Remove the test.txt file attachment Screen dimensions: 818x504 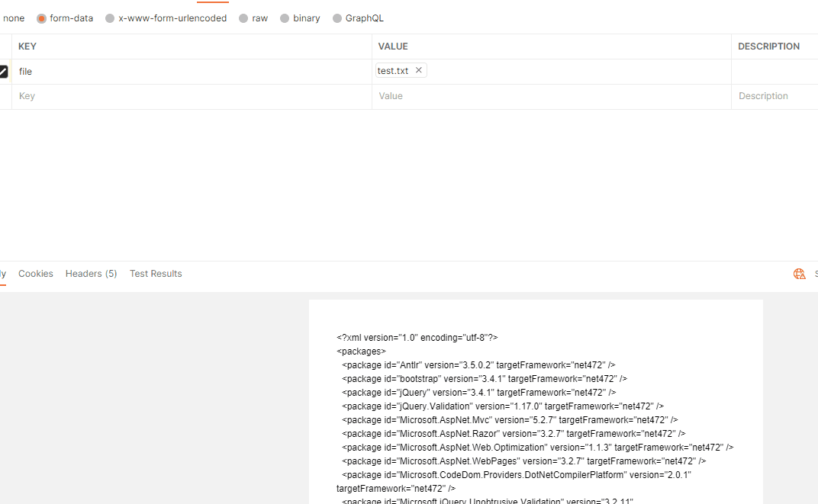[x=418, y=70]
